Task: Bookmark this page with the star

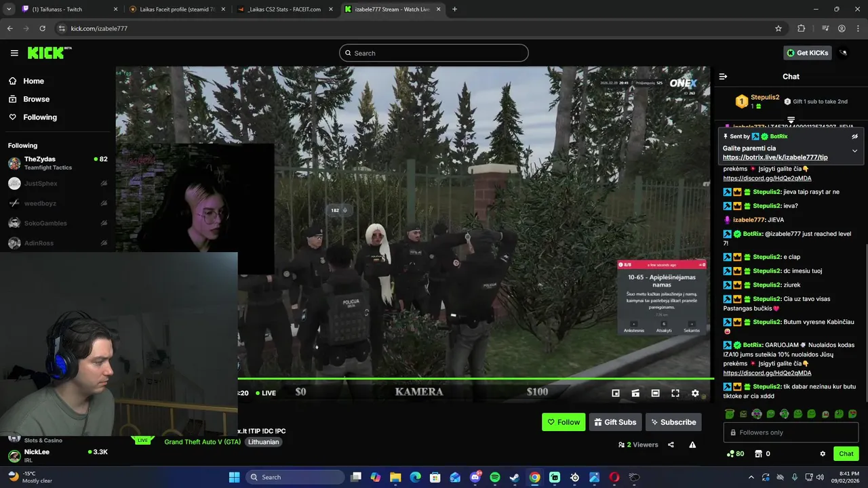Action: coord(778,28)
